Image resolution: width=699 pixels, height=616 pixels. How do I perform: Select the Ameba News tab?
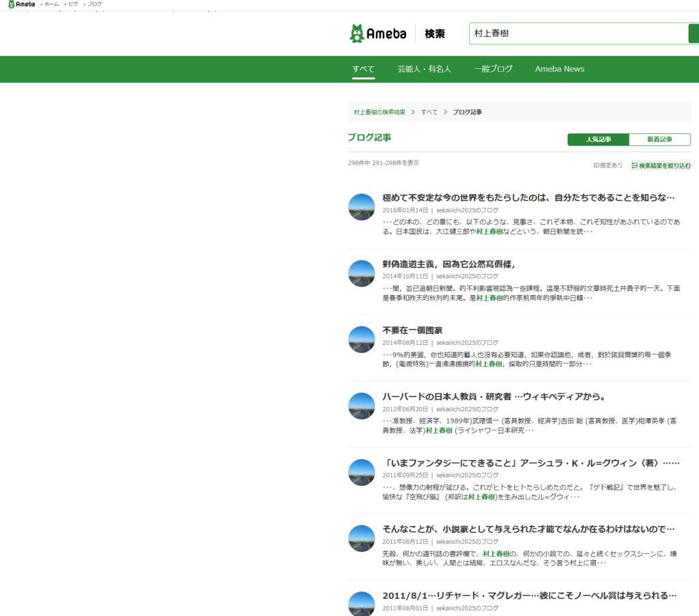(x=560, y=69)
